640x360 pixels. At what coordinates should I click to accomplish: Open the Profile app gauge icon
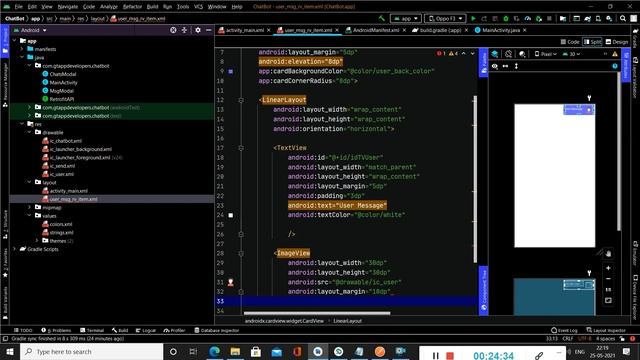(528, 18)
